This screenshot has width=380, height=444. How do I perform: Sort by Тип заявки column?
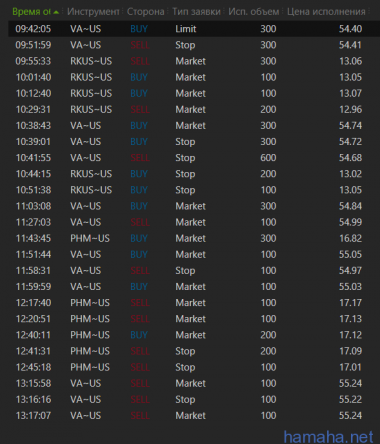click(196, 12)
